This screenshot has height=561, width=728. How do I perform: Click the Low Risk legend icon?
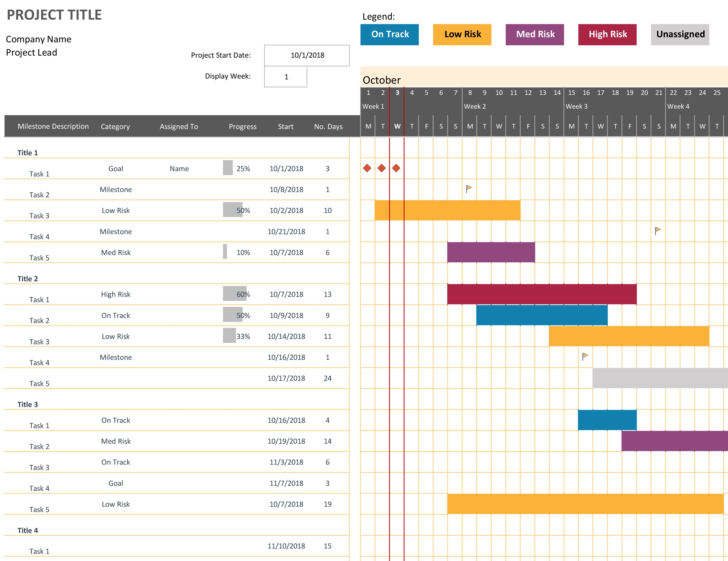462,34
